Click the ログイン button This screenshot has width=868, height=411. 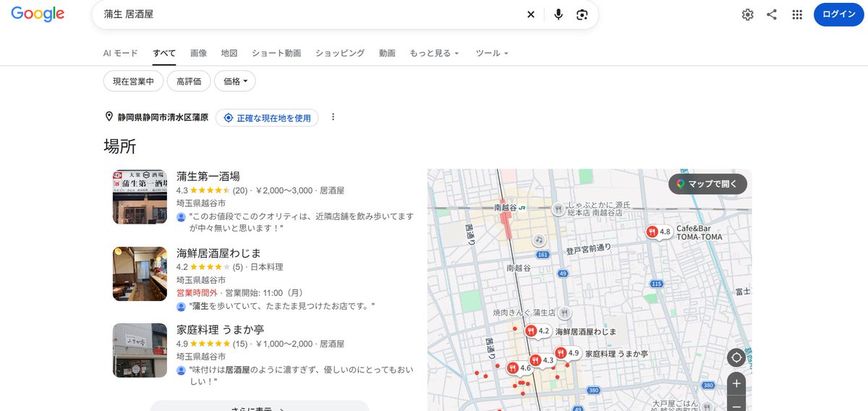(838, 14)
